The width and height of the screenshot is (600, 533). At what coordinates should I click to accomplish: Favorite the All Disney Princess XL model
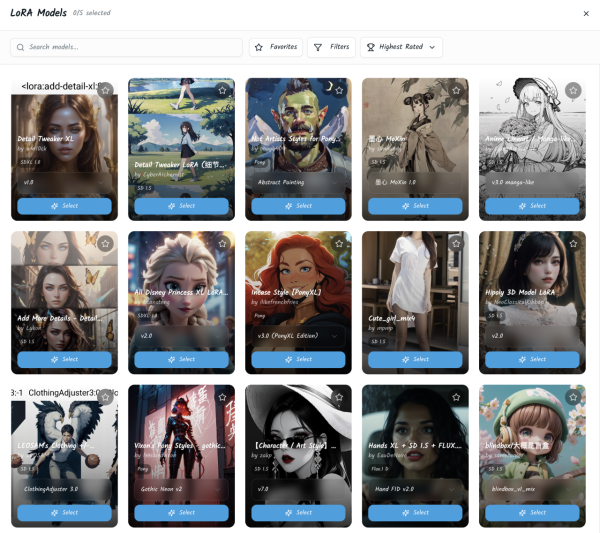(222, 243)
